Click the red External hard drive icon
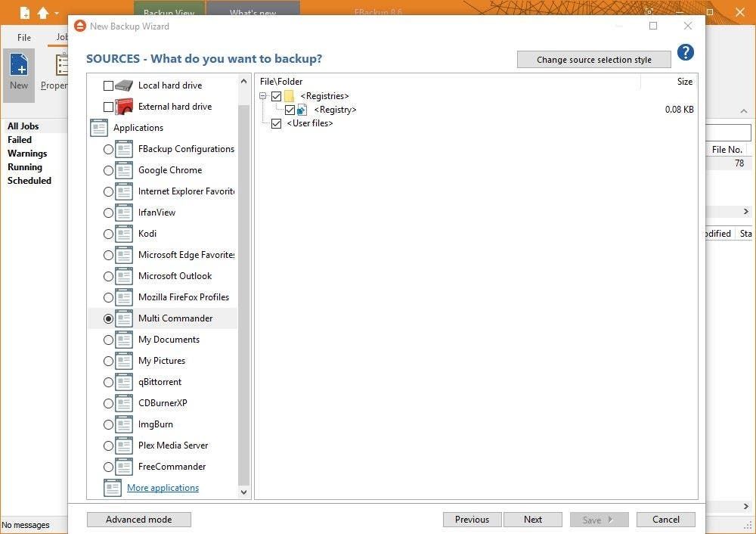756x534 pixels. (x=124, y=107)
